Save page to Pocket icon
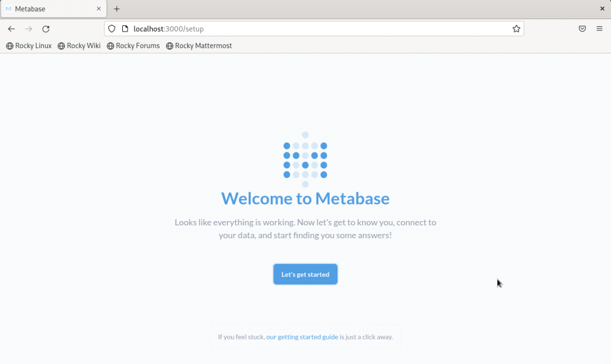 coord(582,29)
